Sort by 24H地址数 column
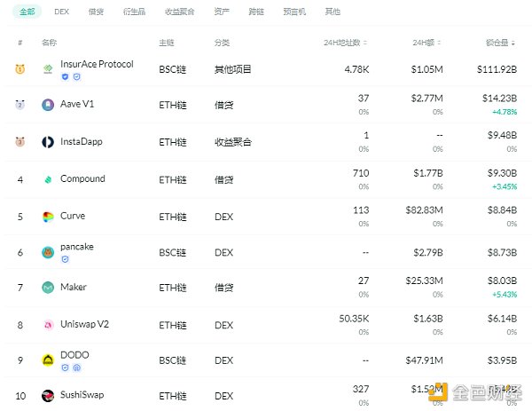Image resolution: width=532 pixels, height=411 pixels. pyautogui.click(x=347, y=43)
